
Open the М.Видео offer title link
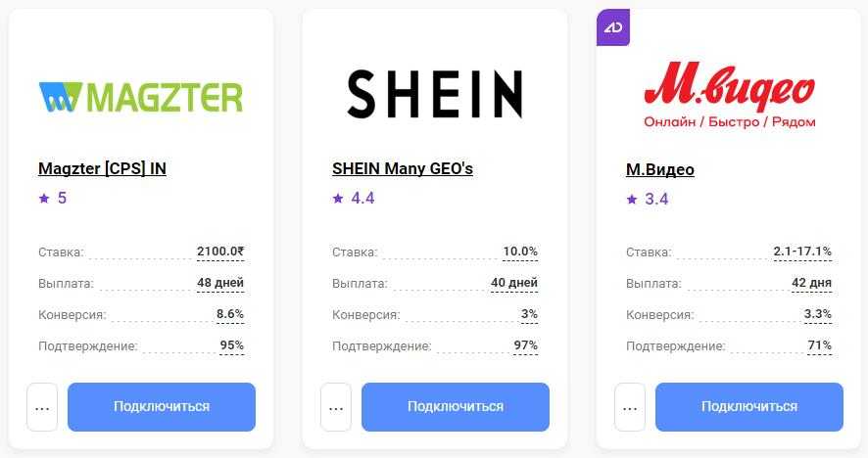tap(660, 169)
